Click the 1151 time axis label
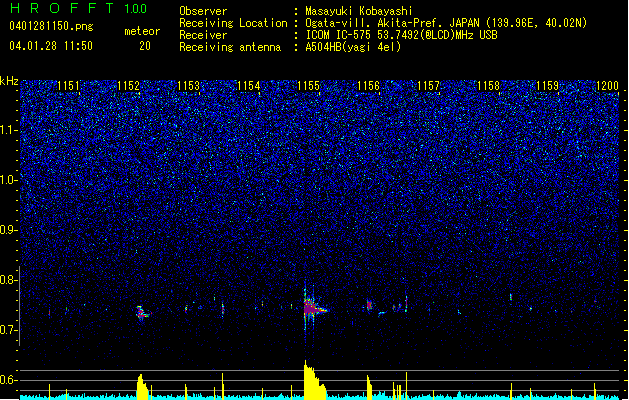The image size is (629, 400). coord(68,86)
